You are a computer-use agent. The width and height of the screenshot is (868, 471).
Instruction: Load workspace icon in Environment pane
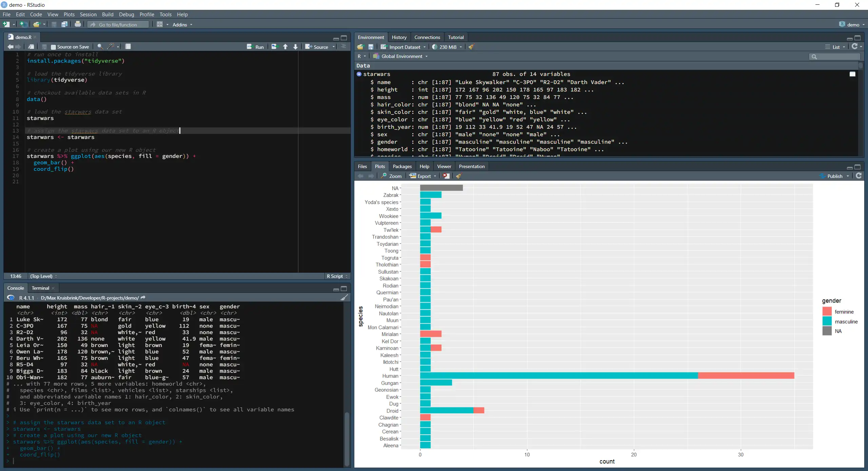tap(360, 47)
